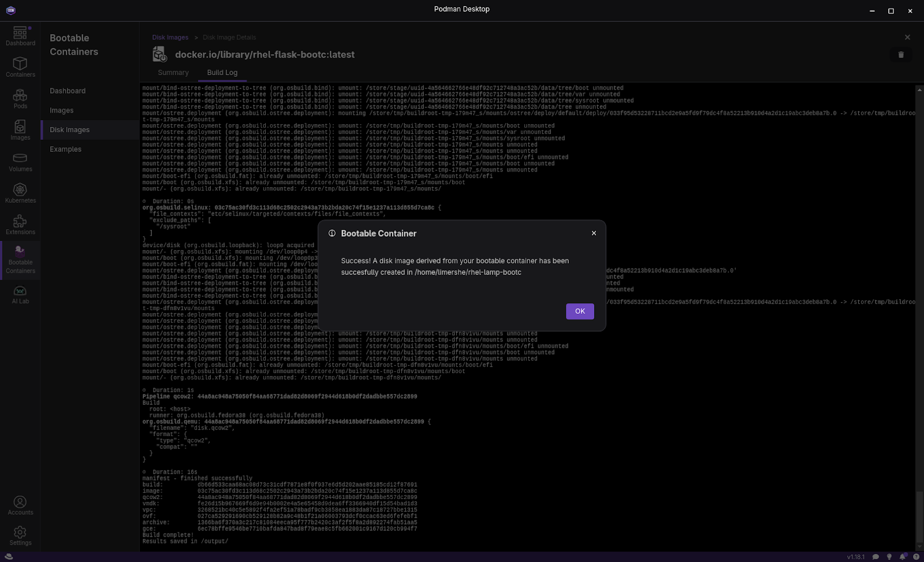Select Images in Bootable Containers menu
The image size is (924, 562).
tap(61, 110)
